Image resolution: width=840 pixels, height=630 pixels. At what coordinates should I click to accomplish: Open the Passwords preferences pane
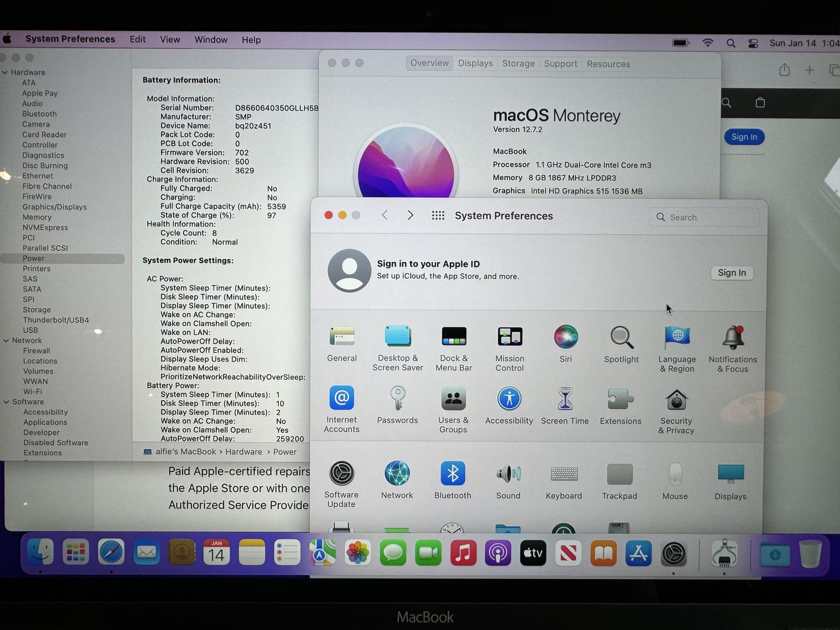[398, 405]
